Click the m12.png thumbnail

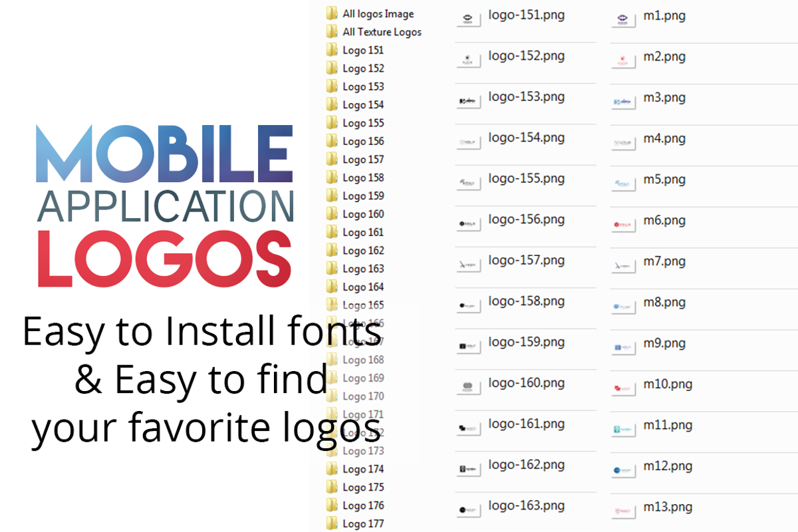point(623,470)
